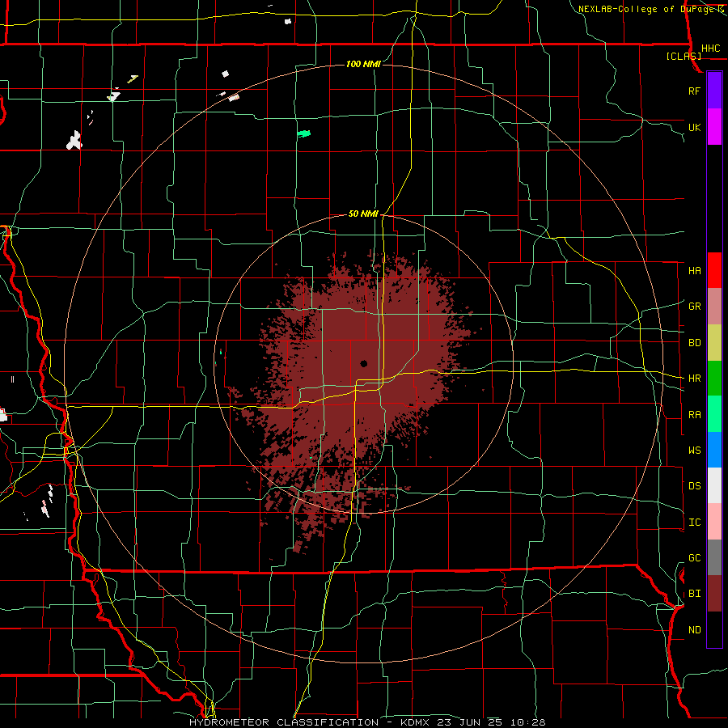The height and width of the screenshot is (728, 728).
Task: Click the "[CLAS]" units label
Action: coord(684,57)
